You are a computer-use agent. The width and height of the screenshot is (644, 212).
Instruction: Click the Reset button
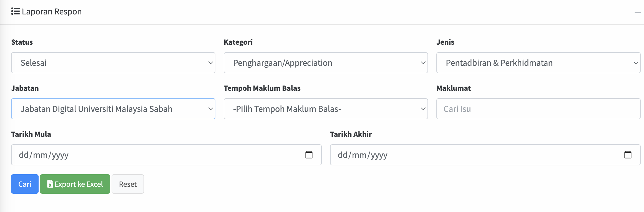point(128,184)
